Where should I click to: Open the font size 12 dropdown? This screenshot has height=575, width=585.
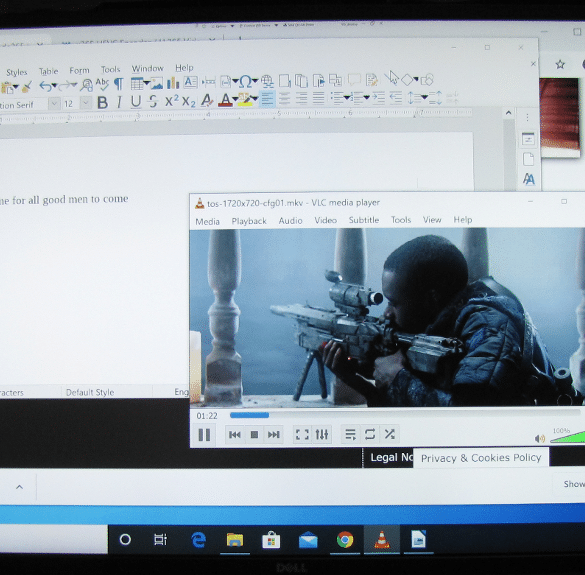[86, 103]
